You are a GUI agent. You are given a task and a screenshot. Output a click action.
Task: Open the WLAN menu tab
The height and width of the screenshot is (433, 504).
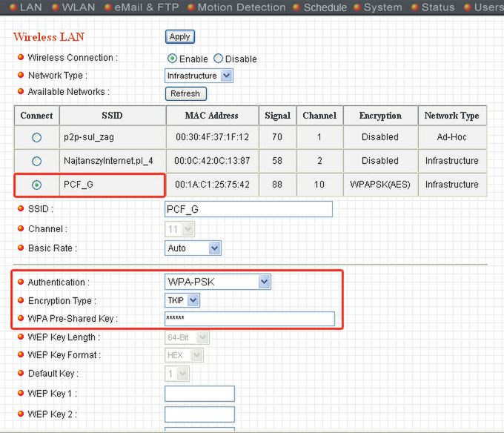[x=73, y=7]
